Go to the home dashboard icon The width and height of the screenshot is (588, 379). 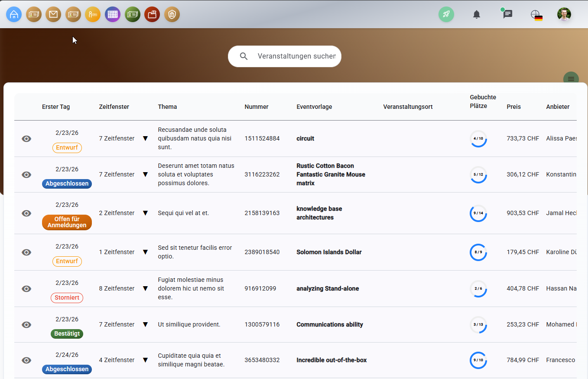14,14
